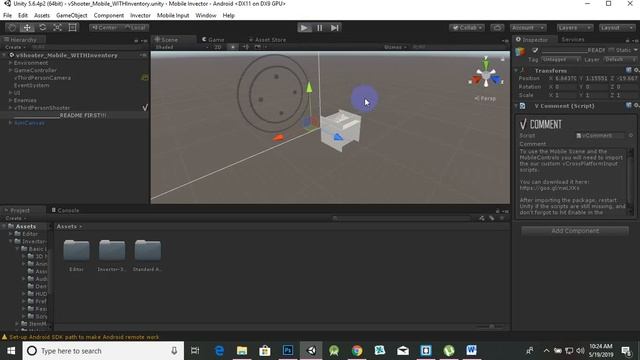Toggle the 2D scene view button
This screenshot has height=360, width=640.
218,47
